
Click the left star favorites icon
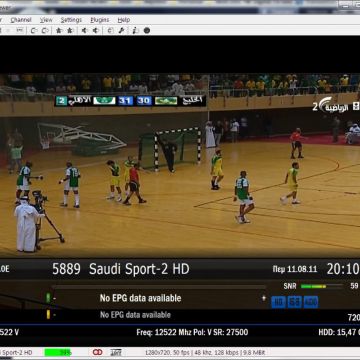coord(59,30)
